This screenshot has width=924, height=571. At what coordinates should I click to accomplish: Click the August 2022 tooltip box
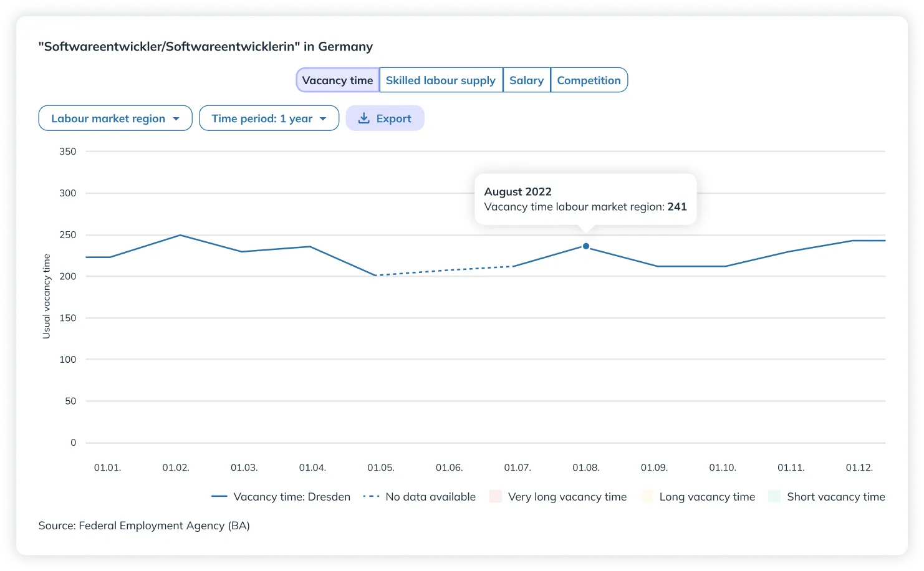pos(585,199)
